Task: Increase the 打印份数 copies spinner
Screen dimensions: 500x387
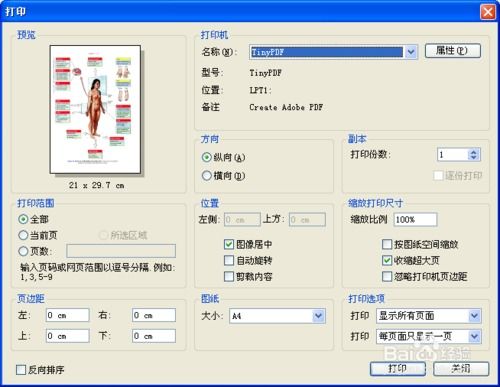Action: [x=473, y=151]
